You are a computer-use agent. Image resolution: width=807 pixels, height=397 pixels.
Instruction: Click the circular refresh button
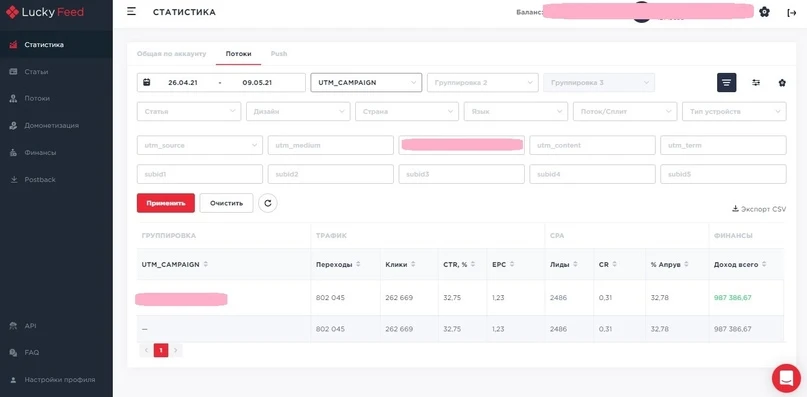pos(268,203)
